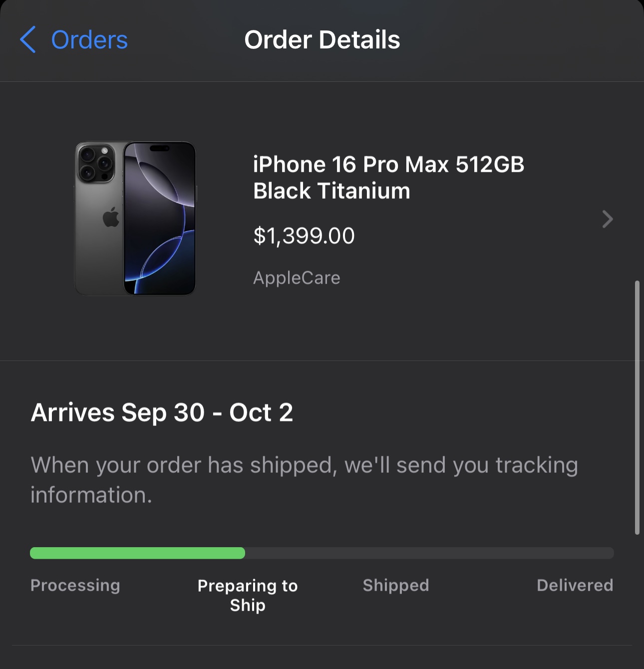This screenshot has width=644, height=669.
Task: Select the Delivered status label
Action: (x=575, y=585)
